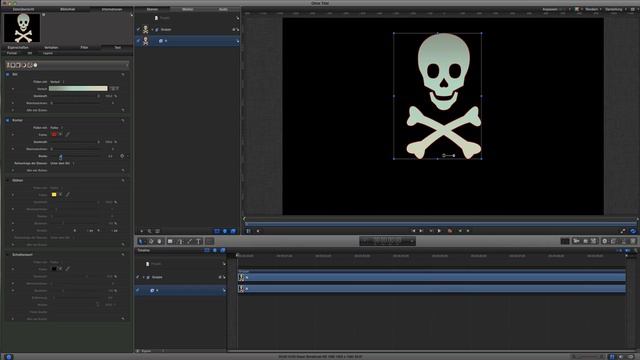Pick Glühen color with eyedropper

(67, 195)
